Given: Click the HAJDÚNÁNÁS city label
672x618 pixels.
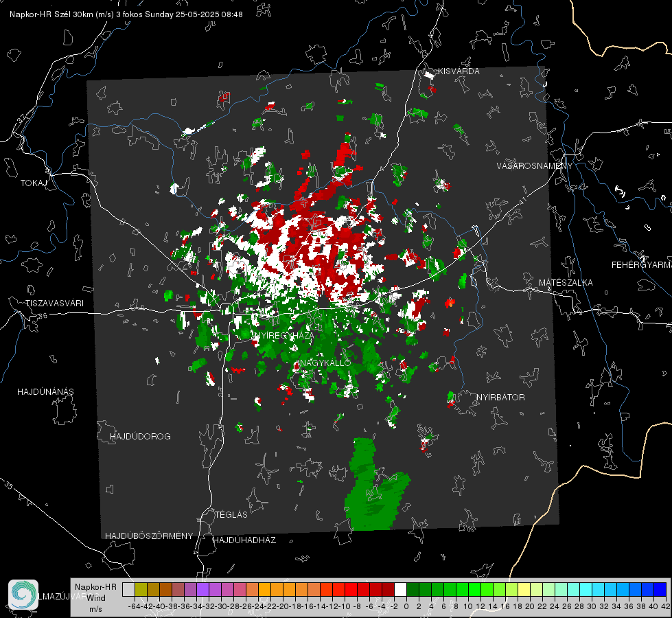Looking at the screenshot, I should pos(45,392).
